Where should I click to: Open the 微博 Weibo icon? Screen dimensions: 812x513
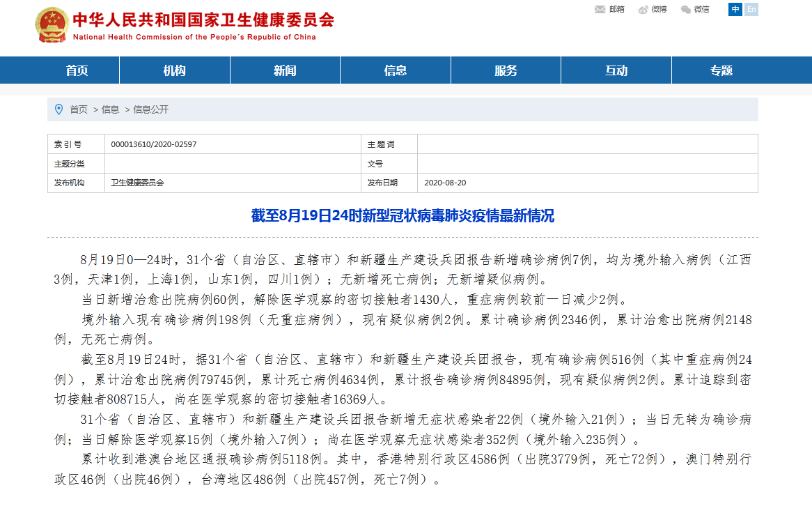click(x=643, y=9)
